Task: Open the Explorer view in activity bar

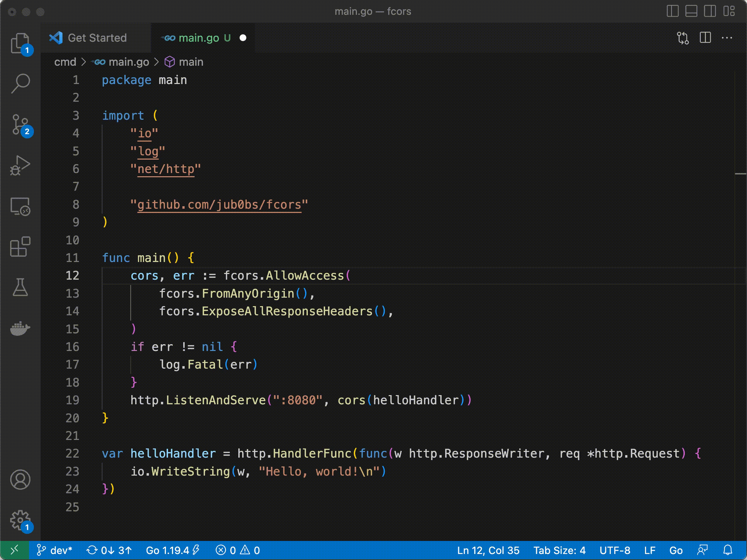Action: 20,43
